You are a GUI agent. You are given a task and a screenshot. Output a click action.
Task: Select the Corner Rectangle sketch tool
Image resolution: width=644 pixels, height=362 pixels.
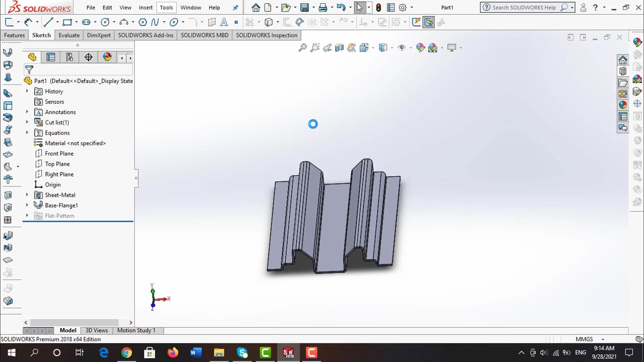(67, 22)
